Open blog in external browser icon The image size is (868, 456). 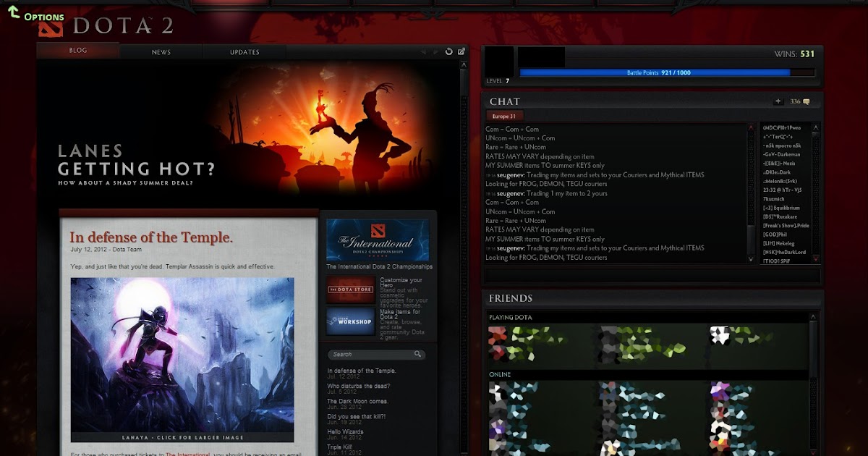tap(461, 51)
